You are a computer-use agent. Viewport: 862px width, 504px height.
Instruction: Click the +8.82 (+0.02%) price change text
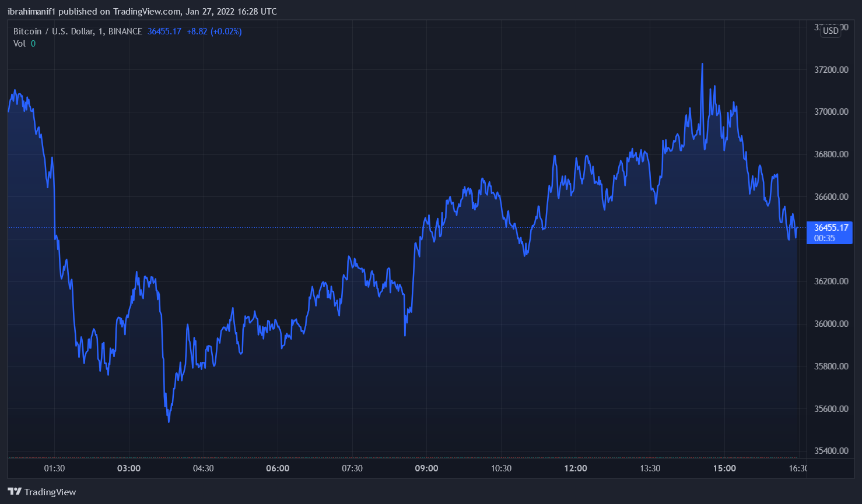click(x=214, y=31)
